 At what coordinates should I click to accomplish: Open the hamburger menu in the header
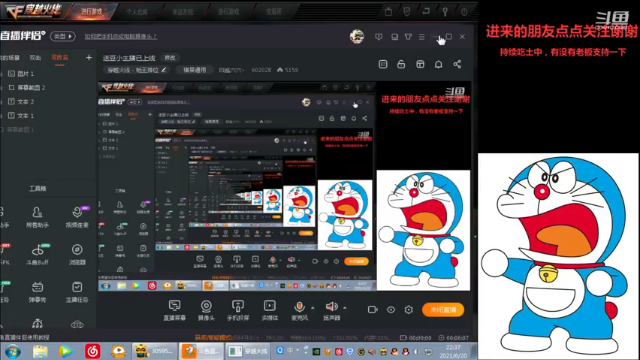click(x=422, y=37)
